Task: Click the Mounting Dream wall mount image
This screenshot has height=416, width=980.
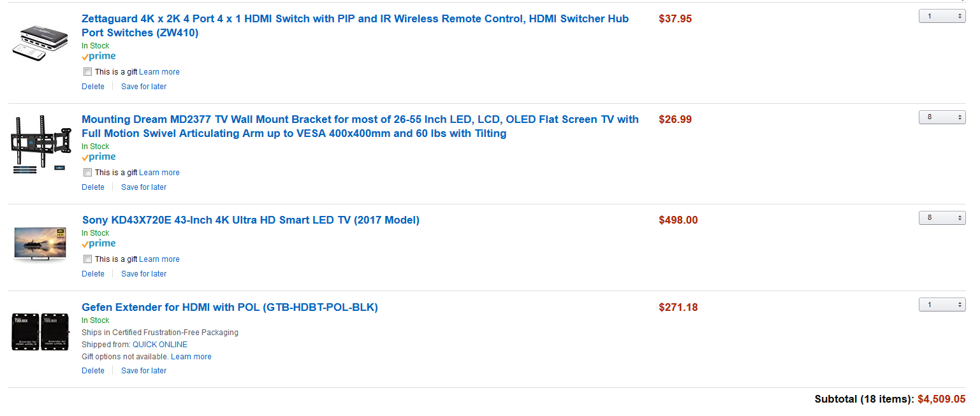Action: pyautogui.click(x=41, y=144)
